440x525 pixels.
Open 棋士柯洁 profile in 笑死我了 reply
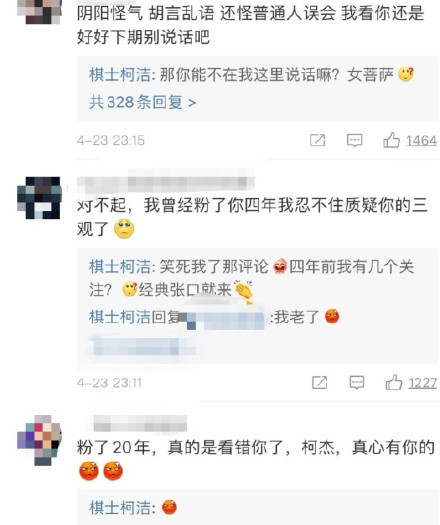click(x=120, y=267)
